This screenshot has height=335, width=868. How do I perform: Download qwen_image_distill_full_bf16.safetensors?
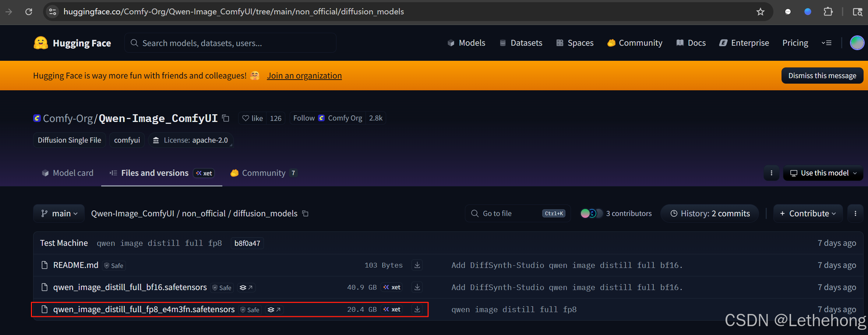(x=417, y=287)
